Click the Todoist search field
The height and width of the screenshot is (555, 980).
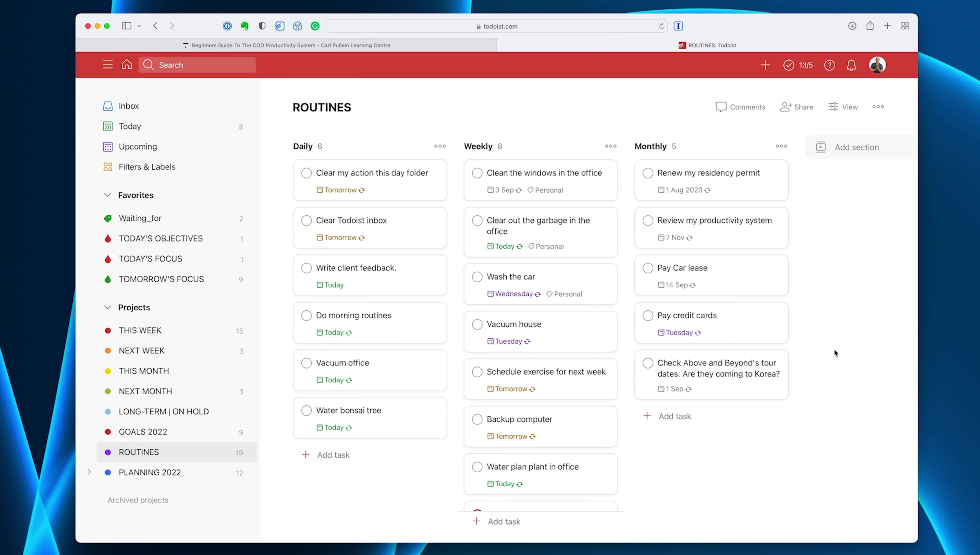click(x=197, y=65)
